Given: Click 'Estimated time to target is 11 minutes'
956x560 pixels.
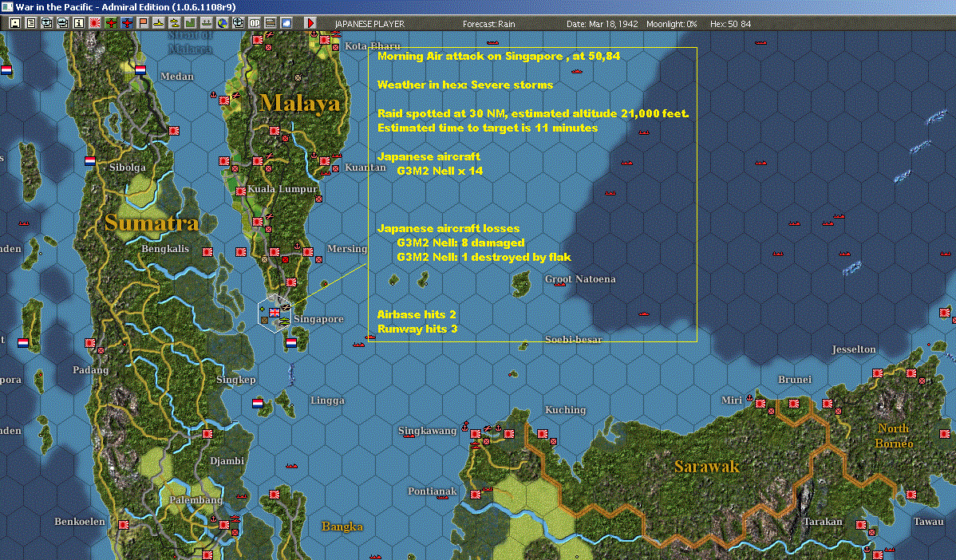Looking at the screenshot, I should [x=487, y=128].
